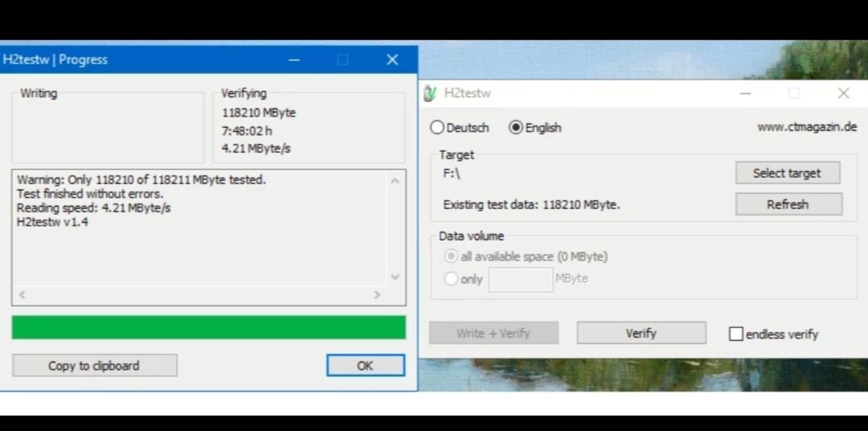Viewport: 868px width, 431px height.
Task: Copy test results to clipboard
Action: coord(94,366)
